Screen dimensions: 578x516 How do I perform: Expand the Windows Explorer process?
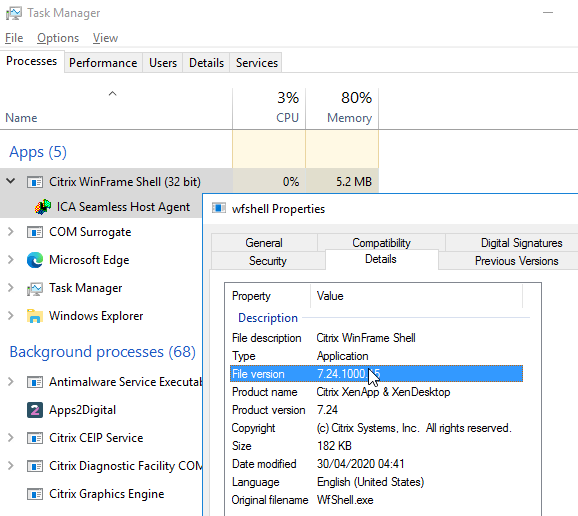click(x=11, y=316)
